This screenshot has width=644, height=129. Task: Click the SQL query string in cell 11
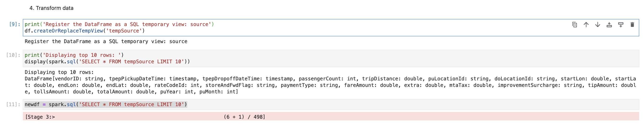(x=132, y=104)
